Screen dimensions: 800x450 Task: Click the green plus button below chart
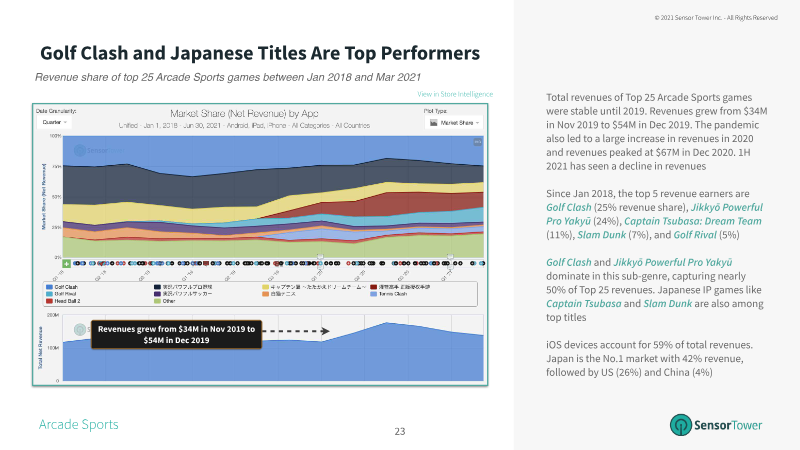[x=66, y=264]
